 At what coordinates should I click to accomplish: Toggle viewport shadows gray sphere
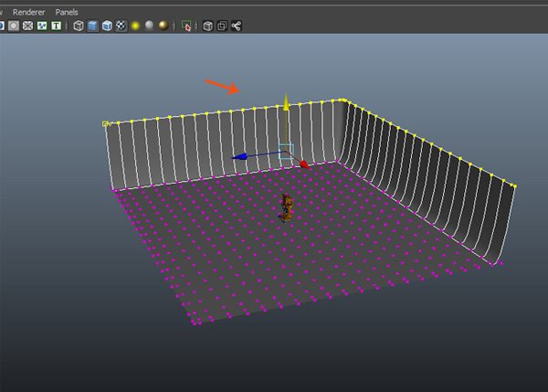(x=149, y=26)
